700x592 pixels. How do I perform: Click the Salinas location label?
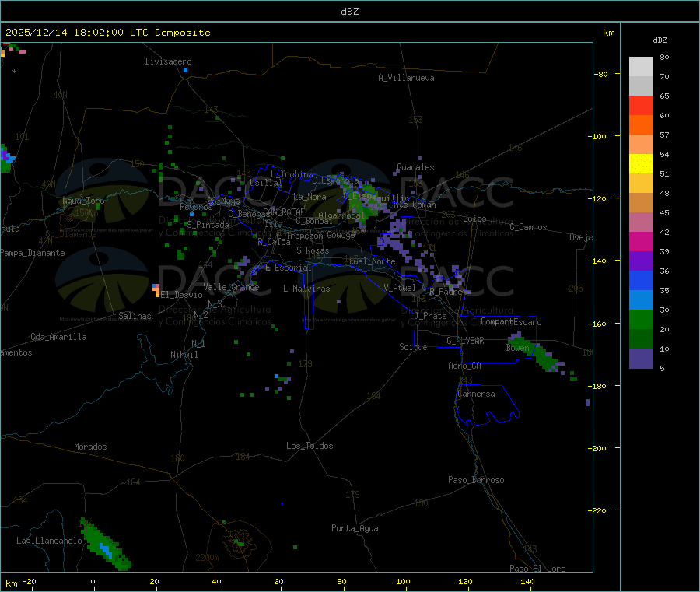tap(135, 316)
